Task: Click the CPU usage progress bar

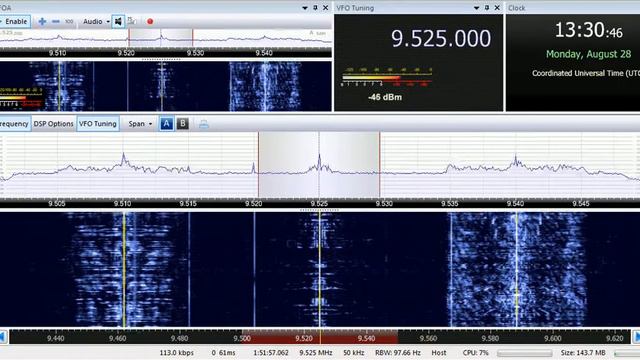Action: (x=524, y=353)
